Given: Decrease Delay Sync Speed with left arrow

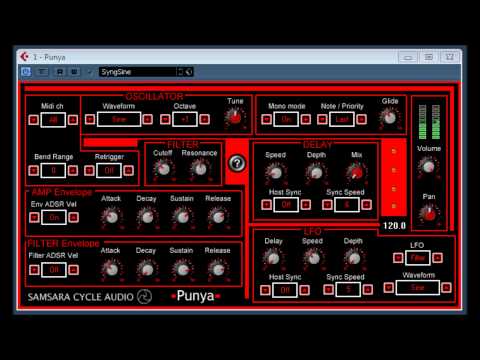Looking at the screenshot, I should point(327,205).
